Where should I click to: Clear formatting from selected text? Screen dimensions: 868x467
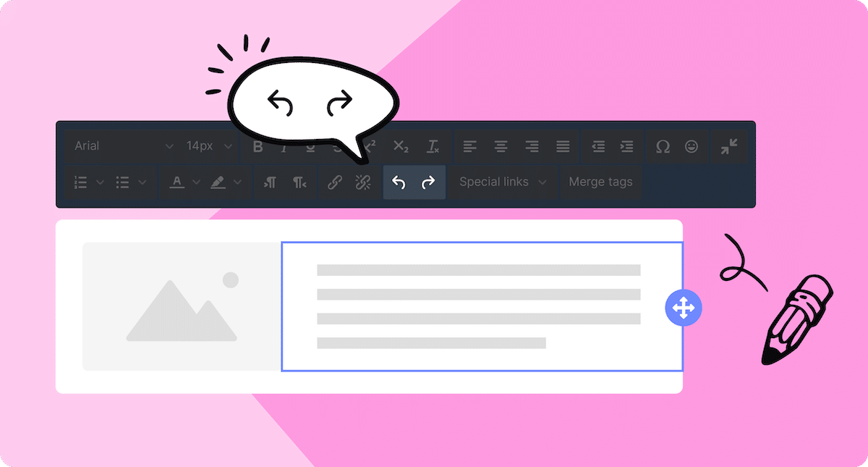click(433, 146)
